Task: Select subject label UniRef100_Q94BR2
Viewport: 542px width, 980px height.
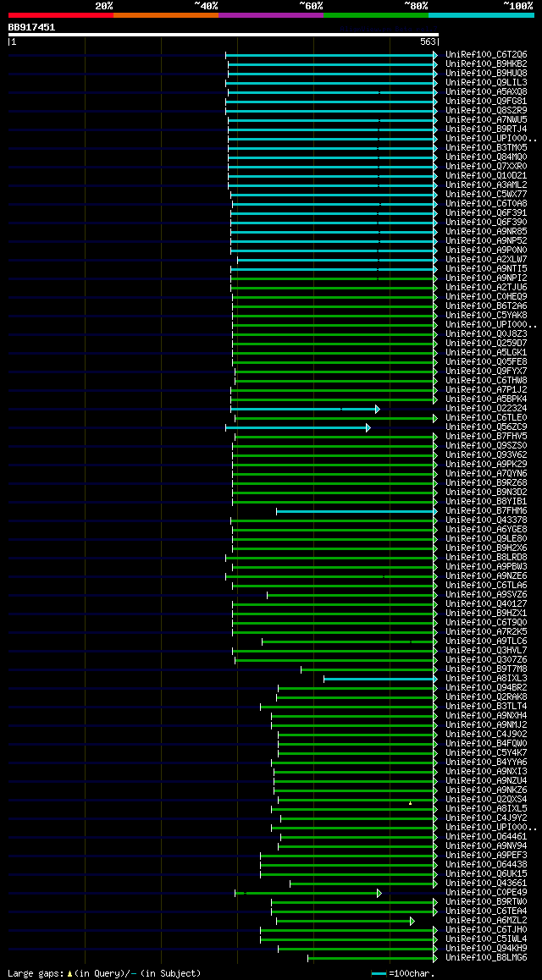Action: 486,688
